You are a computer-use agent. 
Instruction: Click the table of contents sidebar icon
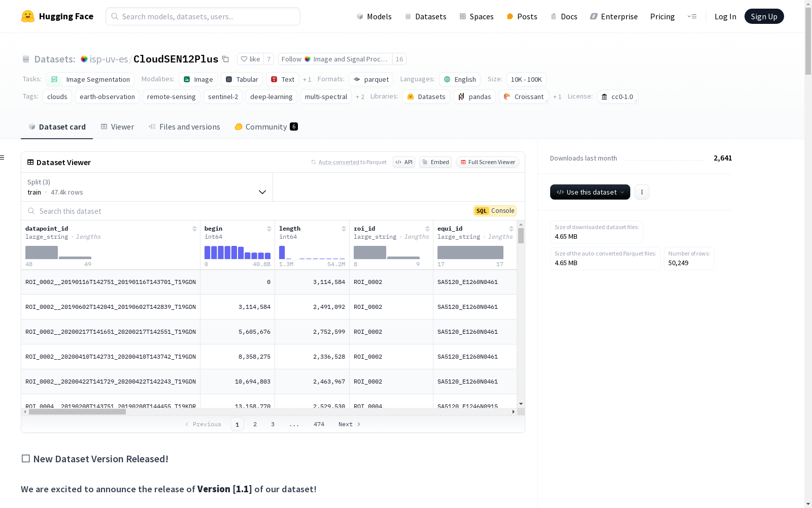tap(2, 157)
